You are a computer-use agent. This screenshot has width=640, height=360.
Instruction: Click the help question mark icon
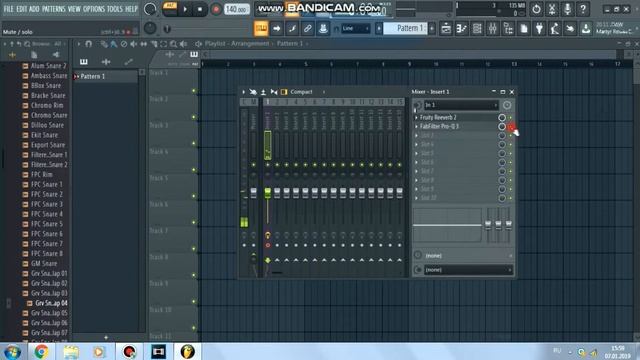coord(583,9)
